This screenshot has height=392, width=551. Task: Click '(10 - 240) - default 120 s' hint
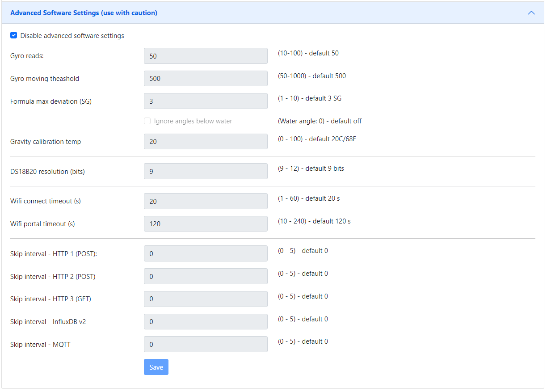tap(314, 221)
